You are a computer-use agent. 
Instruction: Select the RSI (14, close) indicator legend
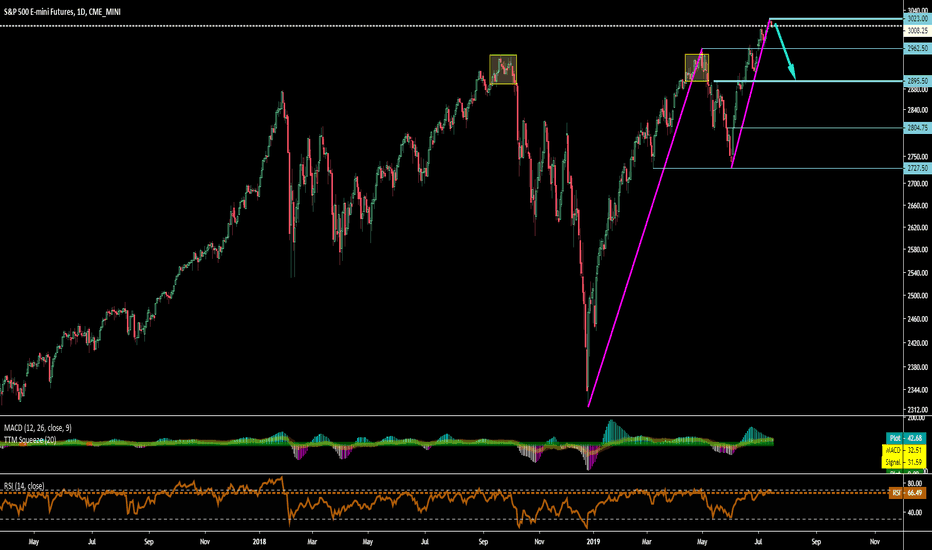coord(24,486)
